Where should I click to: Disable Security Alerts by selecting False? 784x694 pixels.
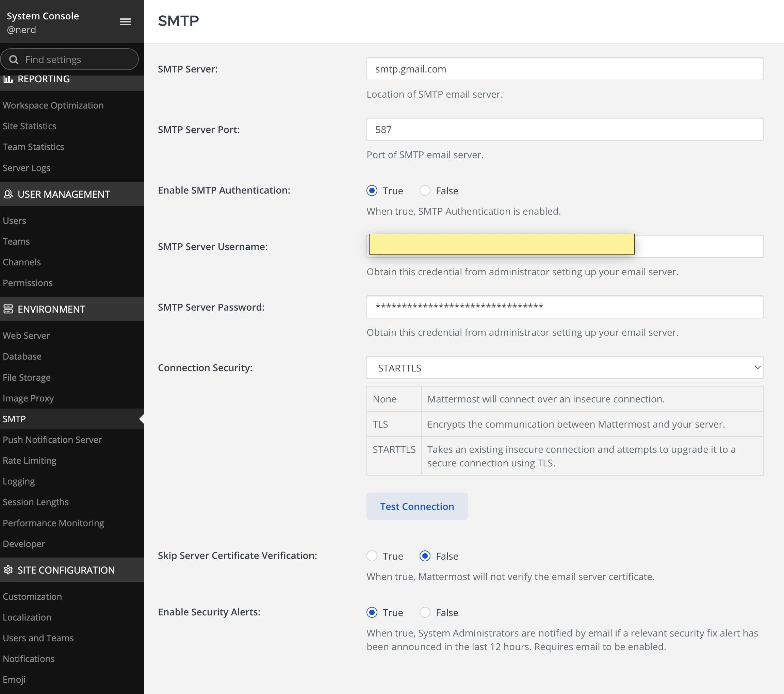point(425,612)
